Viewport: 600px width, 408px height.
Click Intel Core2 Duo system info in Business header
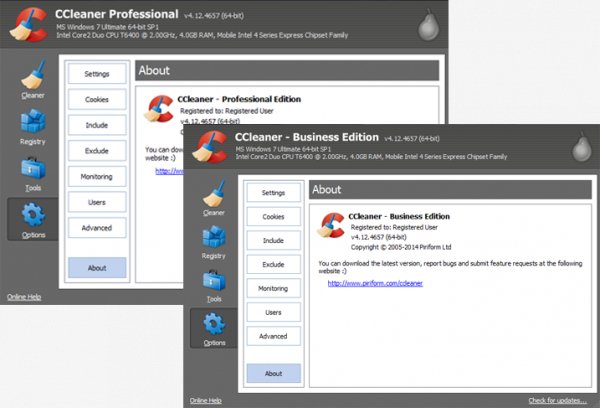[371, 157]
